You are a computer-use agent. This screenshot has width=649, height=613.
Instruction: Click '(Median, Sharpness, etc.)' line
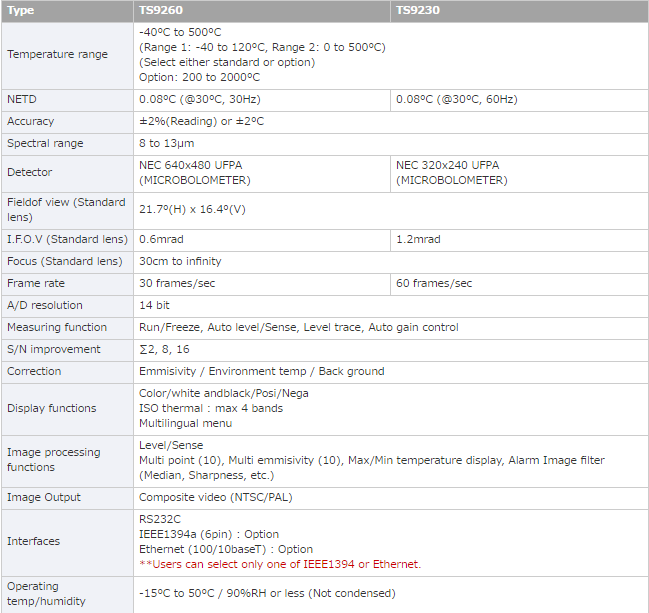point(207,475)
